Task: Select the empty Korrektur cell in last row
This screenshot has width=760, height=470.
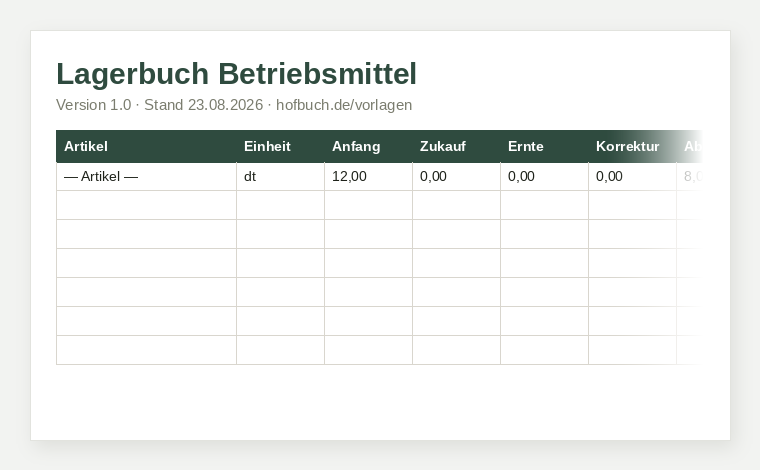Action: pos(633,350)
